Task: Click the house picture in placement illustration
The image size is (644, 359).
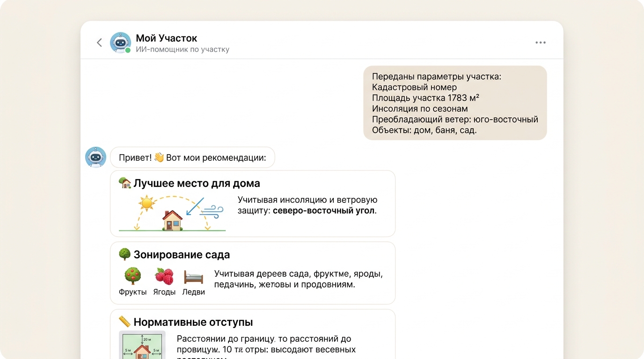Action: click(172, 220)
